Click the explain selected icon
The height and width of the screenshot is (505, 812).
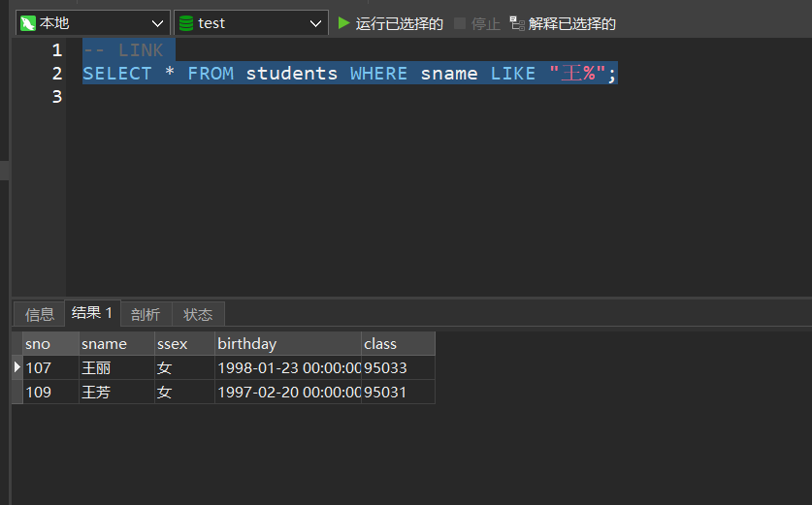click(517, 23)
